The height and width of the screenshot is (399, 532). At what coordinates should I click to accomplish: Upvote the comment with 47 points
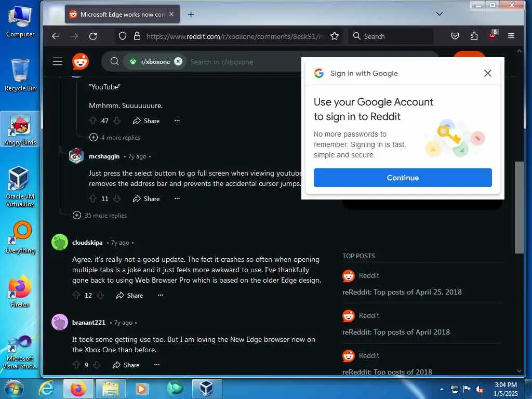pyautogui.click(x=93, y=121)
